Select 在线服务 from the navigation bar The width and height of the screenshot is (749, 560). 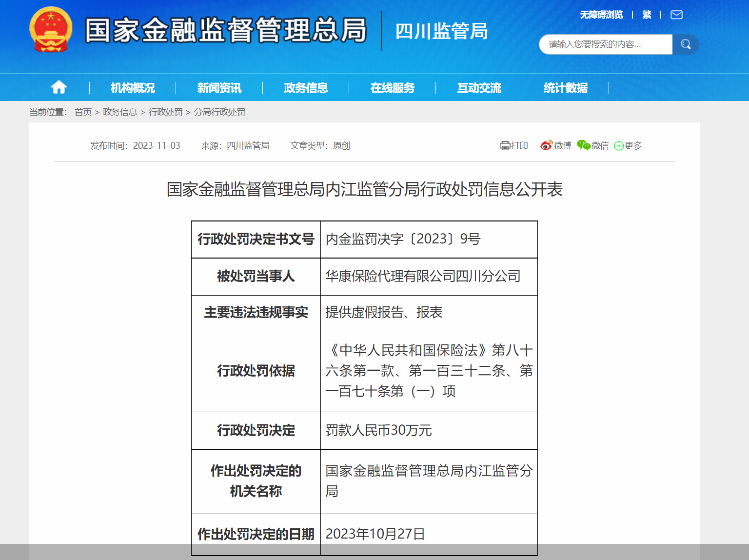393,88
